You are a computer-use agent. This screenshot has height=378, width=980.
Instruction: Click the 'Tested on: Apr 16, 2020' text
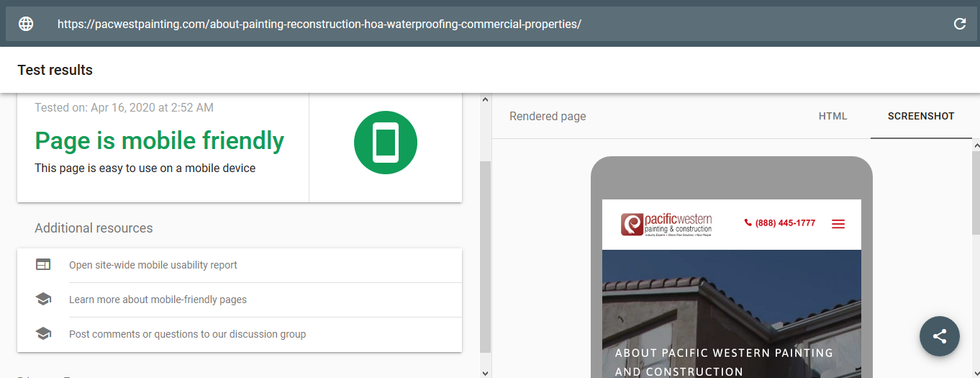click(x=124, y=107)
